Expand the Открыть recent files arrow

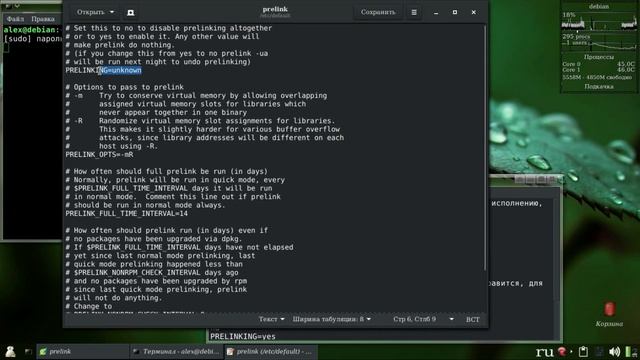(112, 13)
